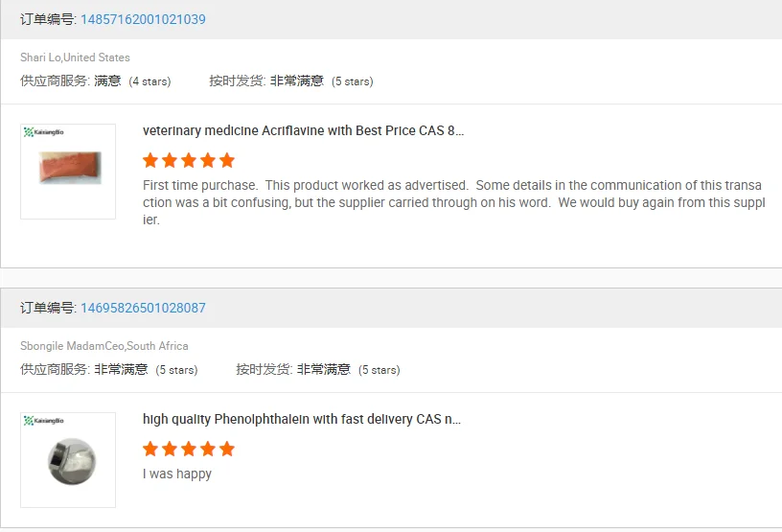Select reviewer name Sbongile MadamCeo, South Africa
The height and width of the screenshot is (532, 782).
coord(103,346)
